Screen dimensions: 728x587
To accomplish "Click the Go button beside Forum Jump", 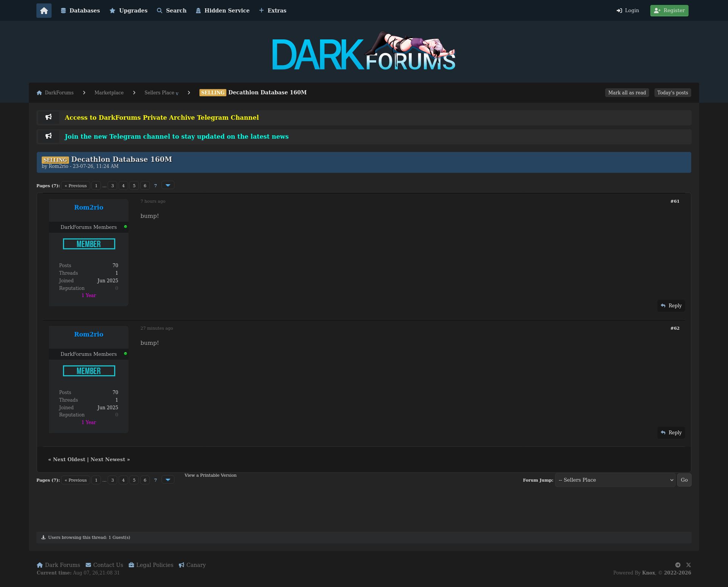I will pyautogui.click(x=684, y=480).
